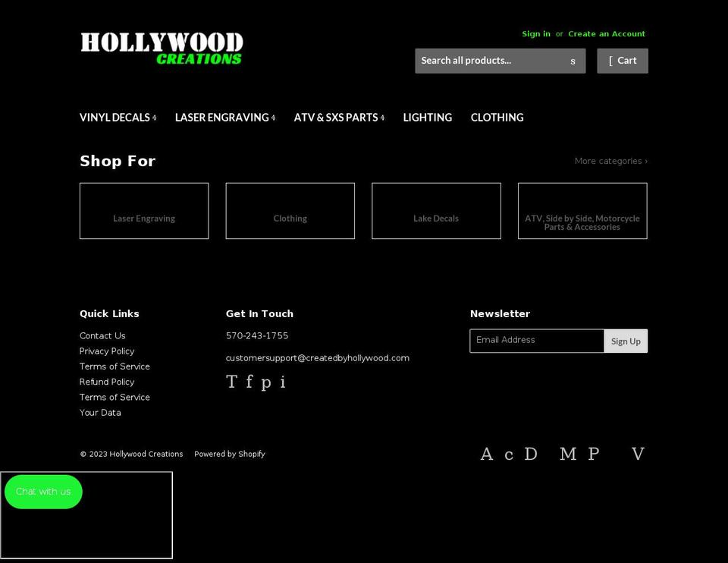
Task: Expand the Laser Engraving menu
Action: click(225, 118)
